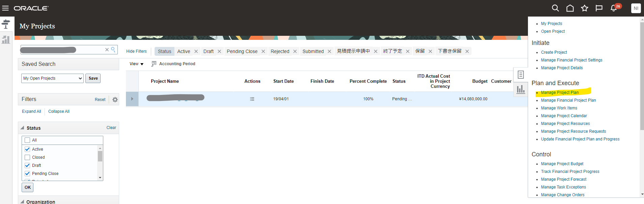This screenshot has width=644, height=204.
Task: Open user menu NI avatar
Action: tap(636, 8)
